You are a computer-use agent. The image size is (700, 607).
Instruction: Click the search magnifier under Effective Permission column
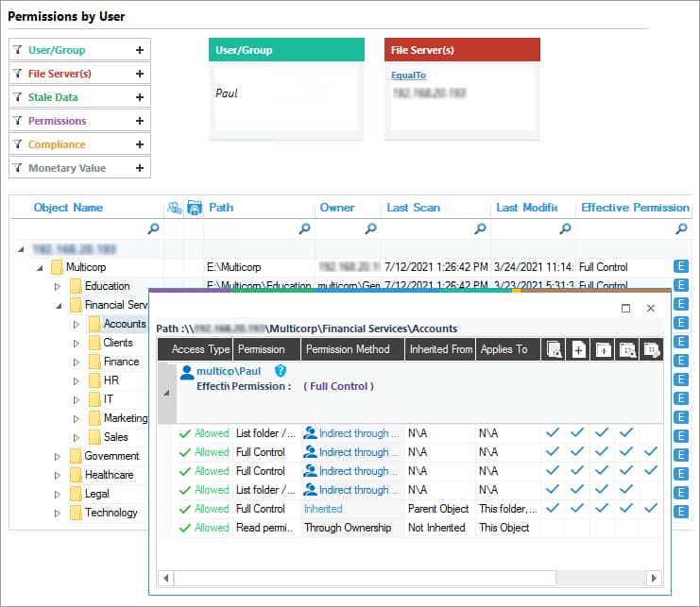pos(681,228)
